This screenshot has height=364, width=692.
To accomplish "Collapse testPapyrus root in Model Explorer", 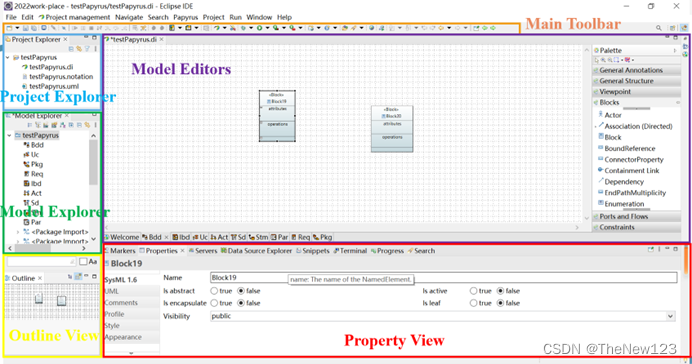I will [x=9, y=135].
